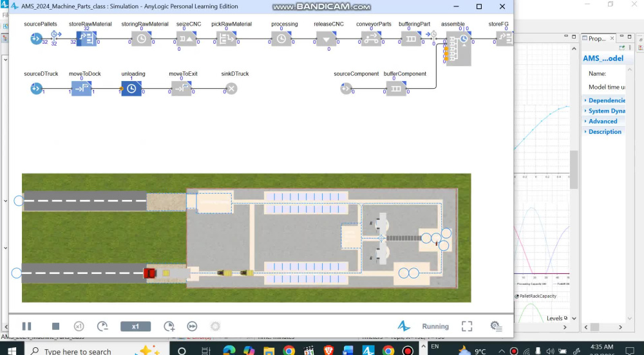Select the releaseCNC release block
The image size is (644, 355).
327,39
